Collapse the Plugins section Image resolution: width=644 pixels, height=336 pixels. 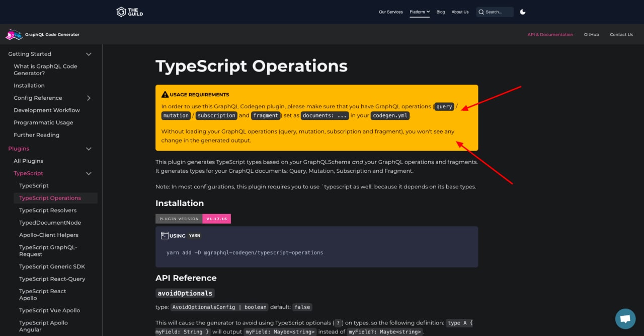pyautogui.click(x=89, y=149)
